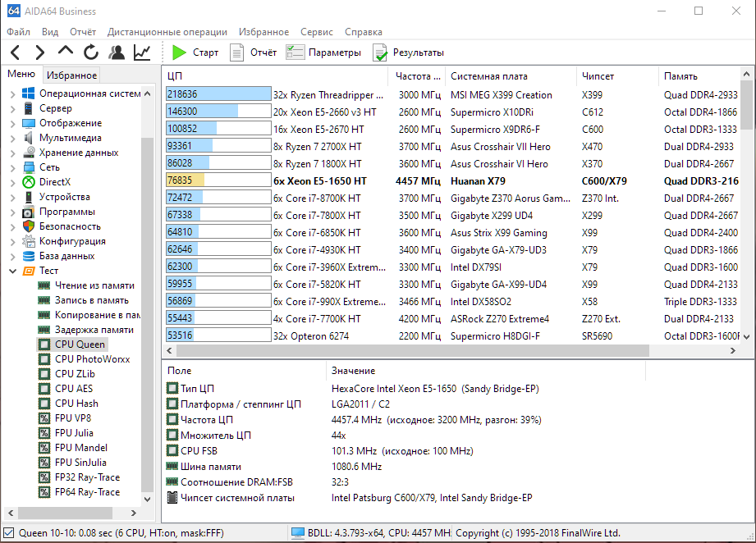This screenshot has height=543, width=756.
Task: Select the CPU ZLib test icon
Action: click(x=44, y=374)
